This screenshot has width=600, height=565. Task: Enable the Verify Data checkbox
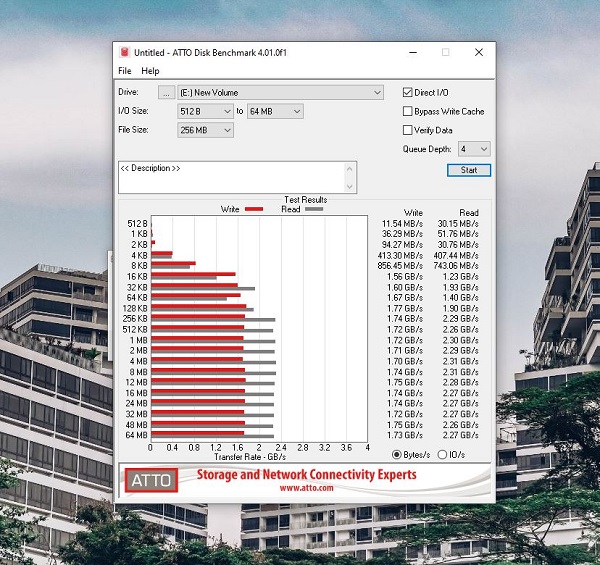pos(407,130)
